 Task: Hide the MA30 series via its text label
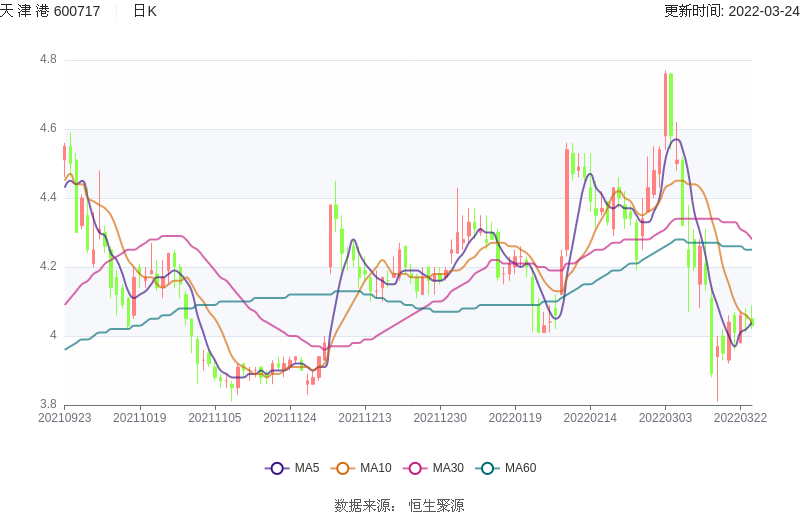pyautogui.click(x=448, y=468)
